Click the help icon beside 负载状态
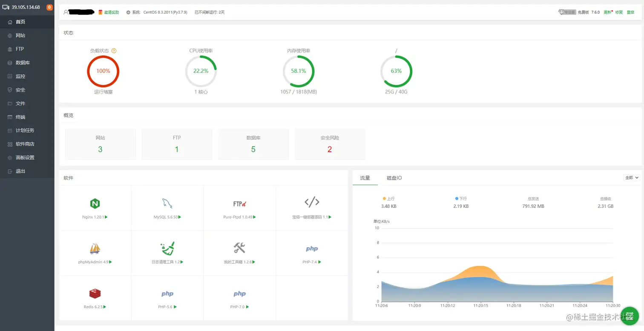The width and height of the screenshot is (644, 331). (x=114, y=51)
